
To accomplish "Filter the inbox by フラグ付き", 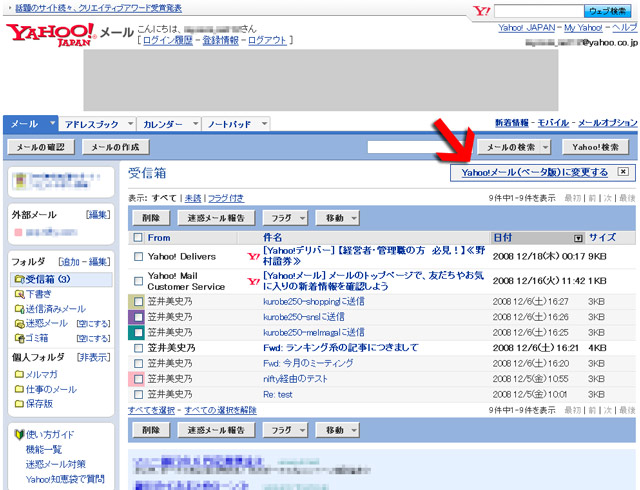I will pyautogui.click(x=226, y=198).
